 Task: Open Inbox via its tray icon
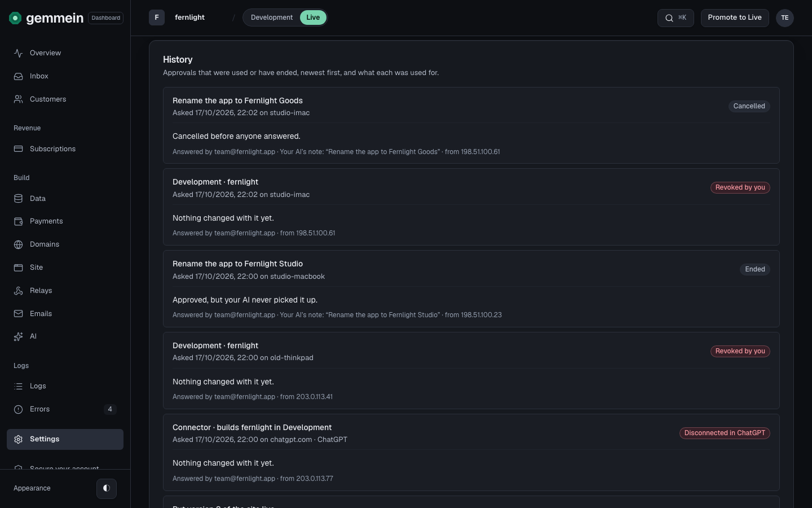19,76
